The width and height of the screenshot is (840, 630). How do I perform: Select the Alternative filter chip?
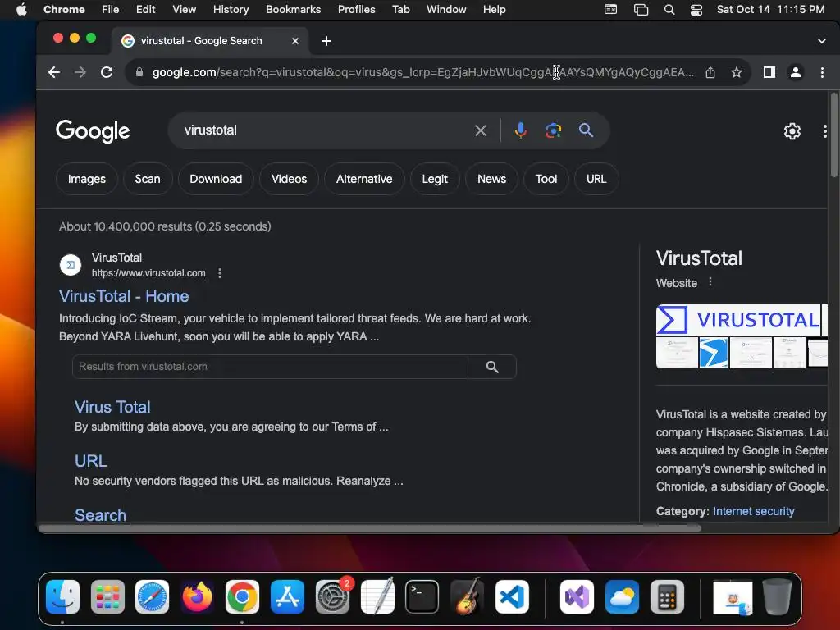coord(364,179)
